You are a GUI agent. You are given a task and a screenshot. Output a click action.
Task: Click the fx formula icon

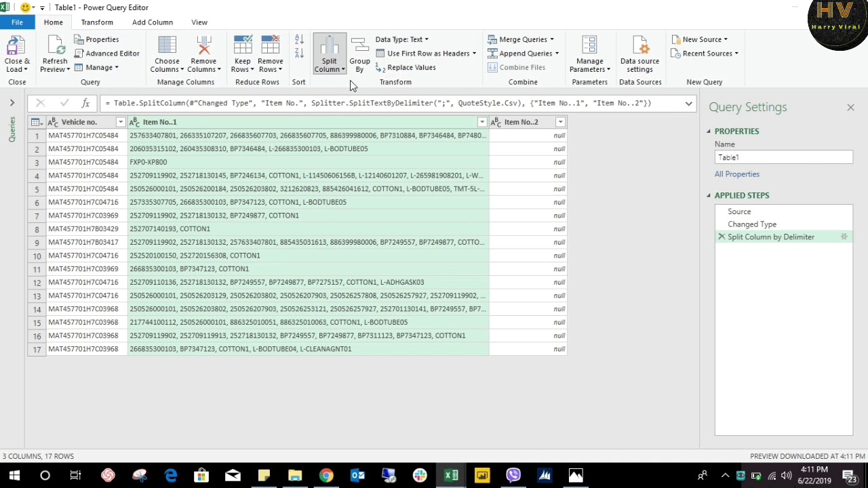[x=85, y=103]
